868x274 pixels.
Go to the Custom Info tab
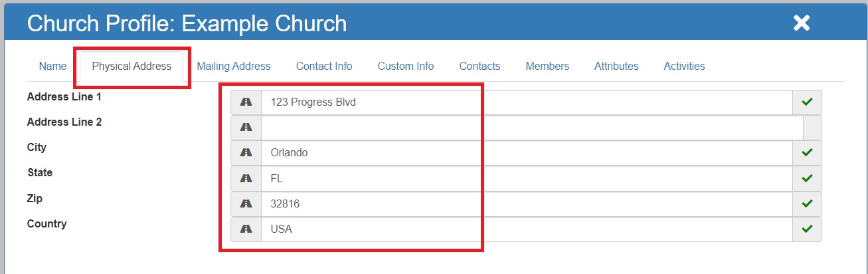[406, 66]
